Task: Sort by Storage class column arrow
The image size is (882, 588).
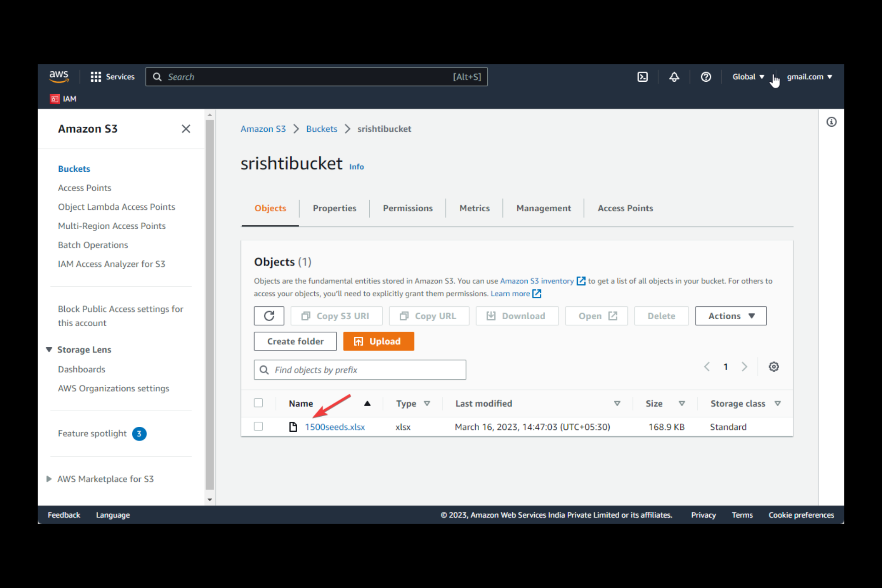Action: (x=777, y=403)
